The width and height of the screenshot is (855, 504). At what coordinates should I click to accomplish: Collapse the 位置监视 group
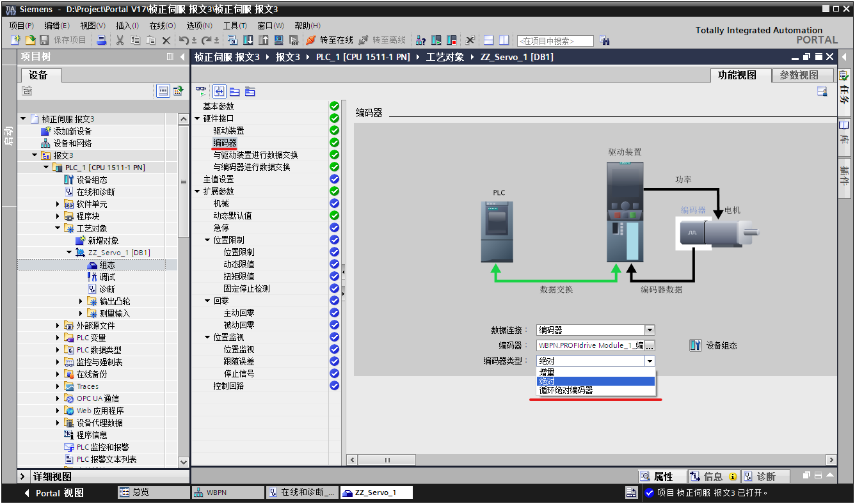click(208, 337)
